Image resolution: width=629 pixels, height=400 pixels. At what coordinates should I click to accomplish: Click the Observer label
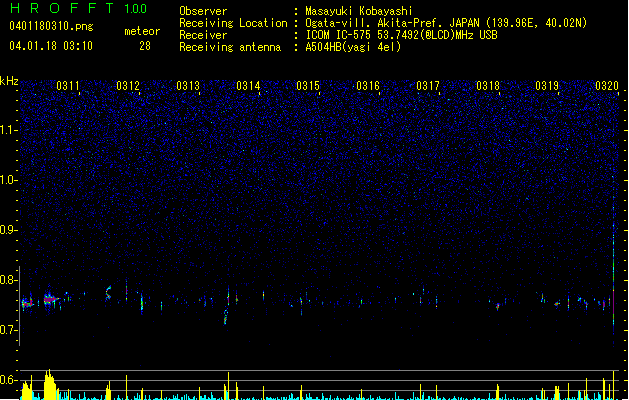[203, 11]
